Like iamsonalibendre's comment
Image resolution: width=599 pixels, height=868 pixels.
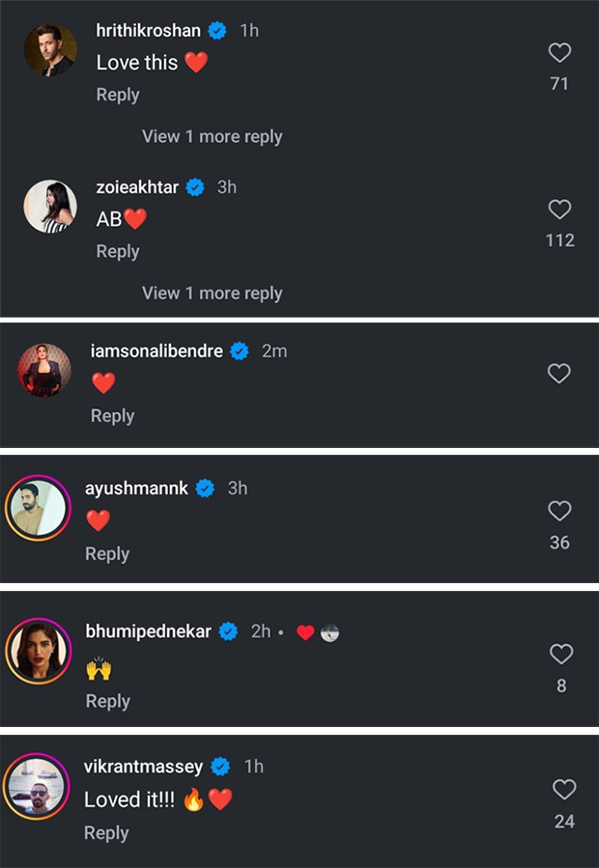[558, 373]
